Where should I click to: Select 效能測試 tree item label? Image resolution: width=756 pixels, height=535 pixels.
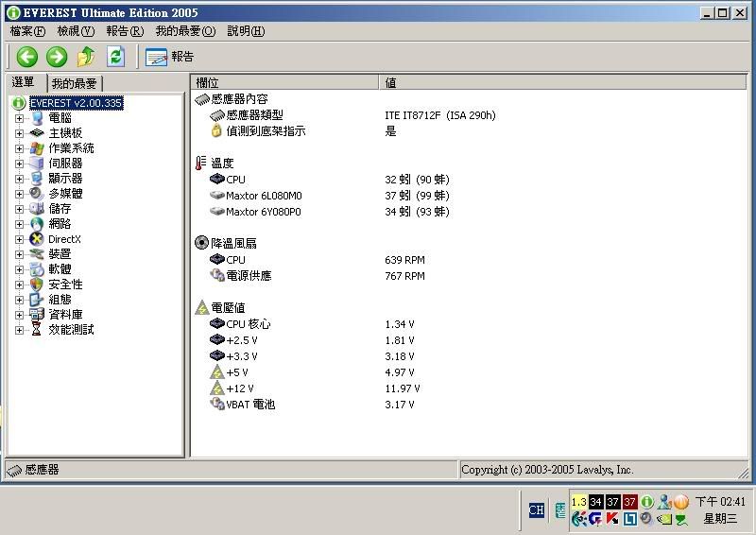(72, 330)
